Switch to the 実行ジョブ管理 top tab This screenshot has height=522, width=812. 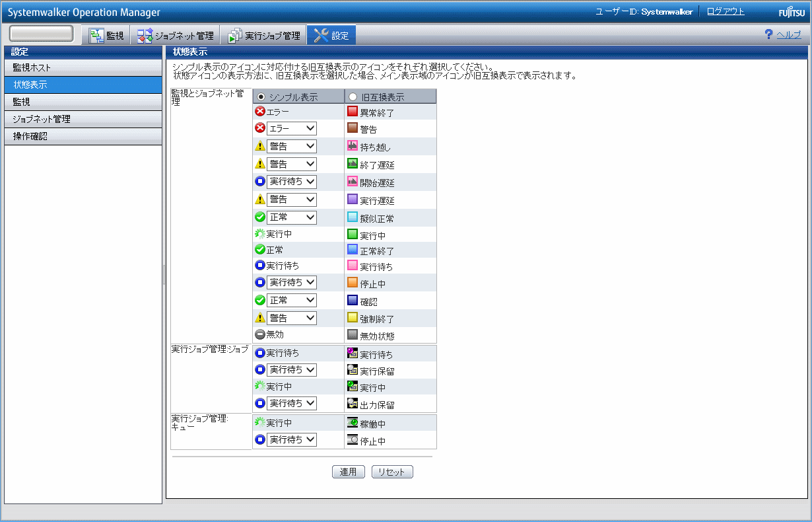tap(263, 35)
